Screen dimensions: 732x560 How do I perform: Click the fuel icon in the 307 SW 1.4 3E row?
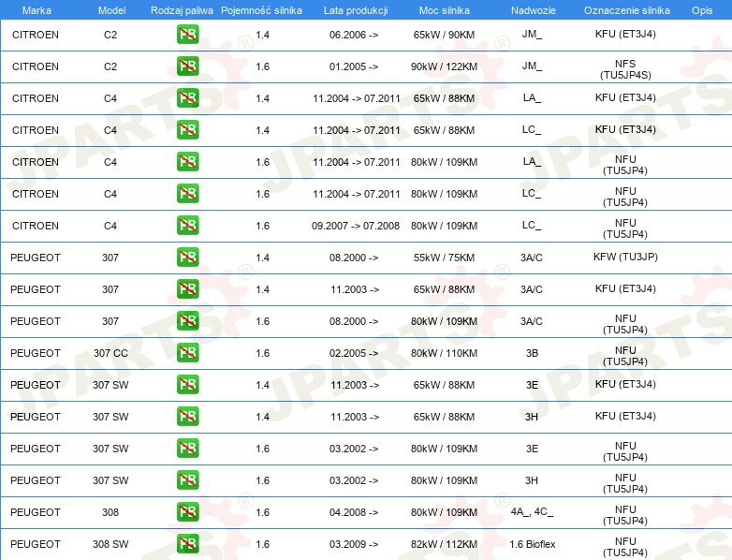(x=187, y=384)
